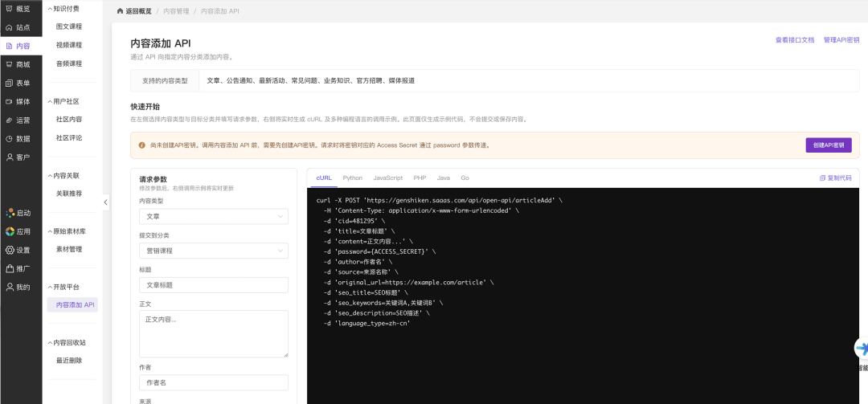The width and height of the screenshot is (868, 404).
Task: Click the 请求参数 panel heading
Action: (154, 179)
